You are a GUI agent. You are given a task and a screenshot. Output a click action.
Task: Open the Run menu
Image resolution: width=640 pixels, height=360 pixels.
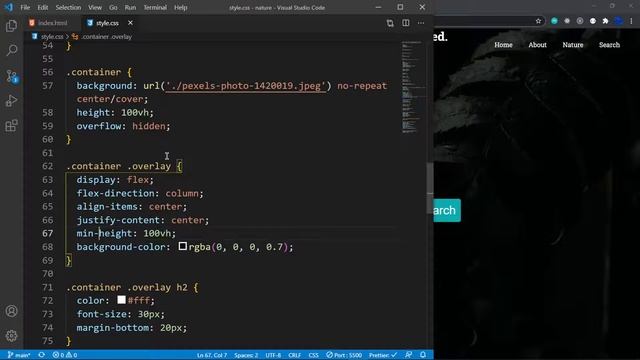tap(130, 7)
